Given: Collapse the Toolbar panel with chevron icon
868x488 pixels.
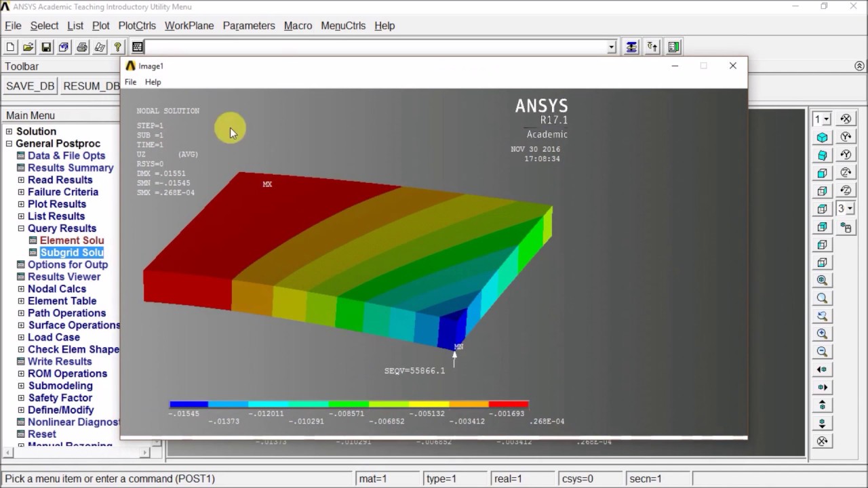Looking at the screenshot, I should [x=859, y=66].
